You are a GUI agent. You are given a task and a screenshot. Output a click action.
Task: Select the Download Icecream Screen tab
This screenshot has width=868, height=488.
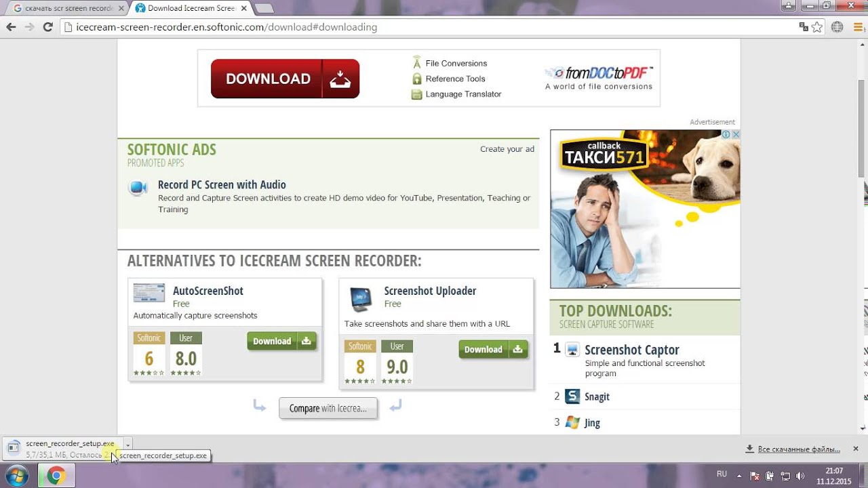coord(191,8)
